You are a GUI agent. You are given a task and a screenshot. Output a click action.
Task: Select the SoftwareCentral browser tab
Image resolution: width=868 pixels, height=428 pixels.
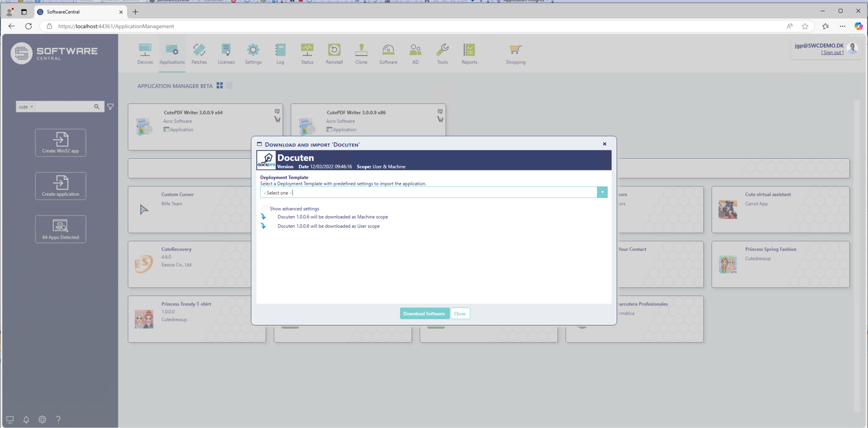(x=80, y=12)
